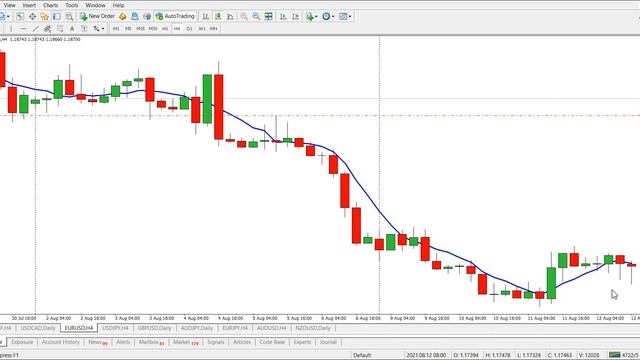Open the Charts menu
The height and width of the screenshot is (360, 640).
pyautogui.click(x=51, y=5)
